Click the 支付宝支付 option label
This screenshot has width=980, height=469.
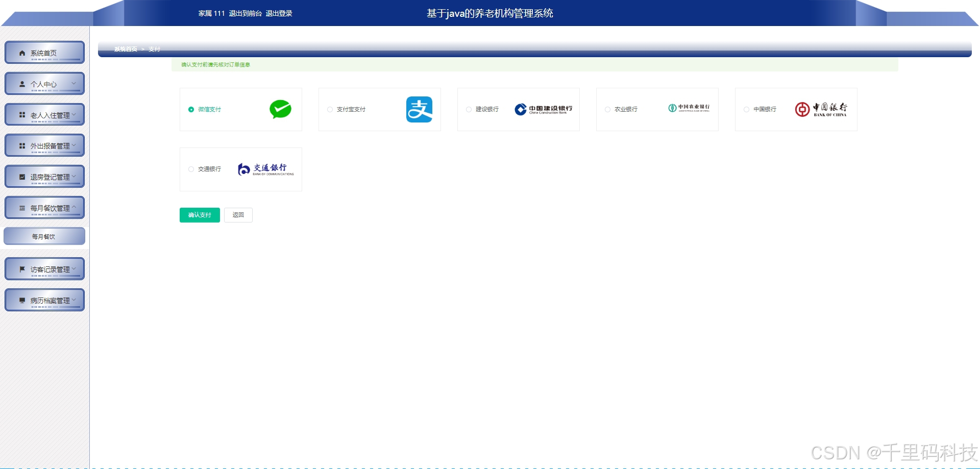[x=351, y=109]
